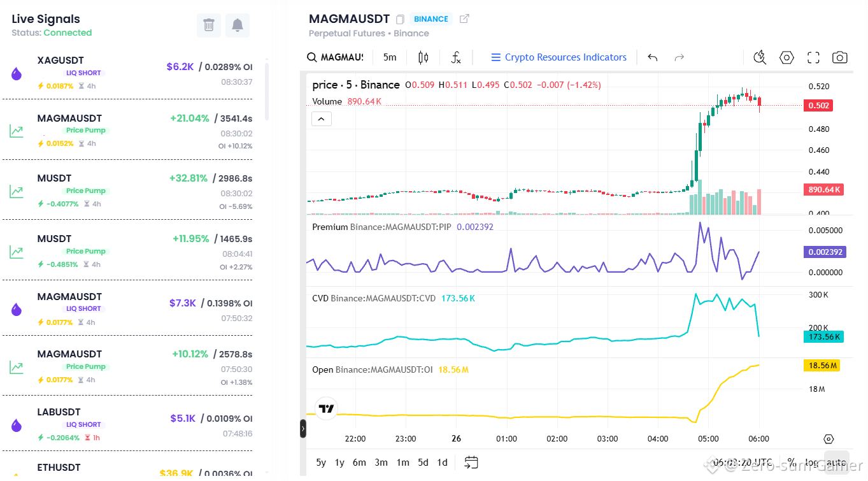The height and width of the screenshot is (481, 868).
Task: Toggle auto scale on the price axis
Action: click(836, 463)
